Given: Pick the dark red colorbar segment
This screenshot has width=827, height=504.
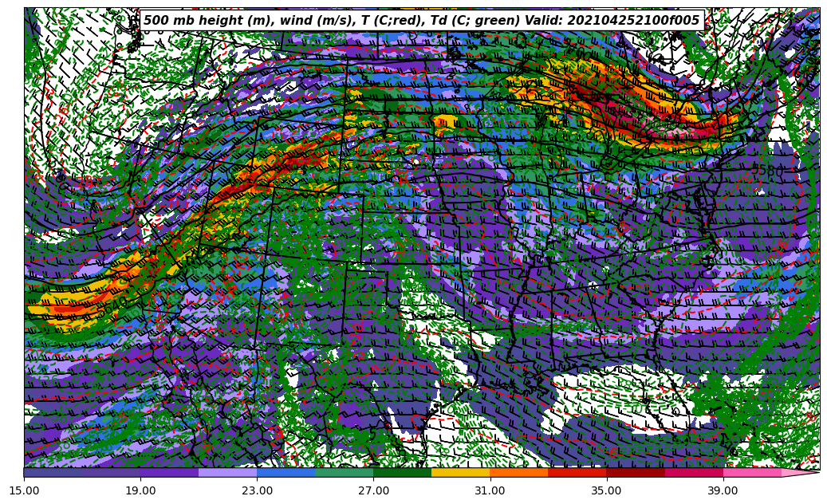Looking at the screenshot, I should tap(635, 473).
